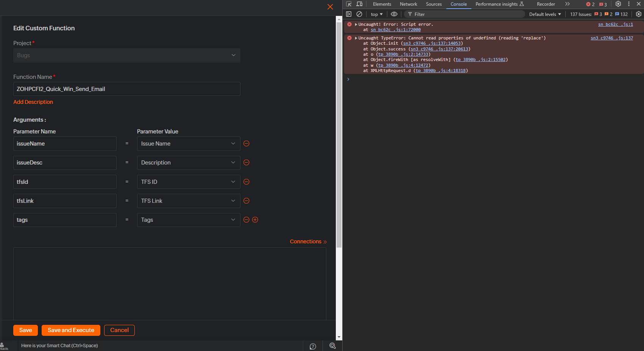Image resolution: width=644 pixels, height=351 pixels.
Task: Open DevTools settings gear
Action: point(618,4)
